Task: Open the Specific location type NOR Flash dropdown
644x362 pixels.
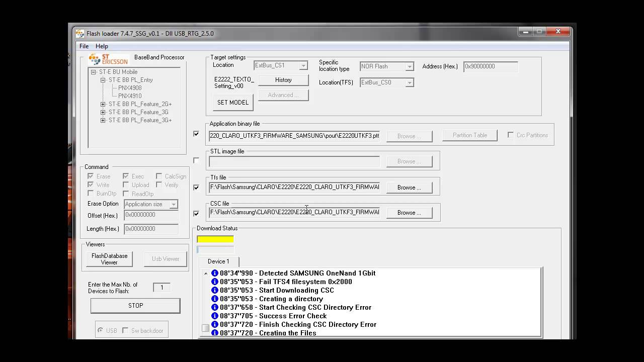Action: (x=409, y=66)
